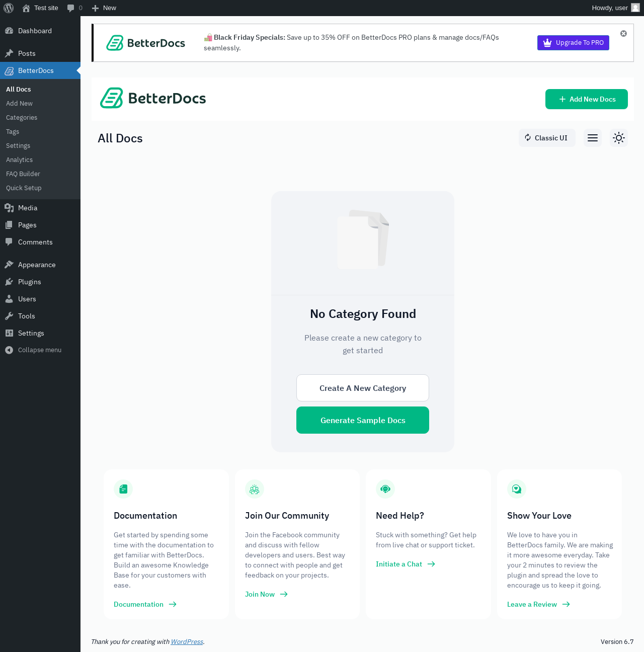
Task: Open Dashboard from sidebar
Action: pos(40,31)
